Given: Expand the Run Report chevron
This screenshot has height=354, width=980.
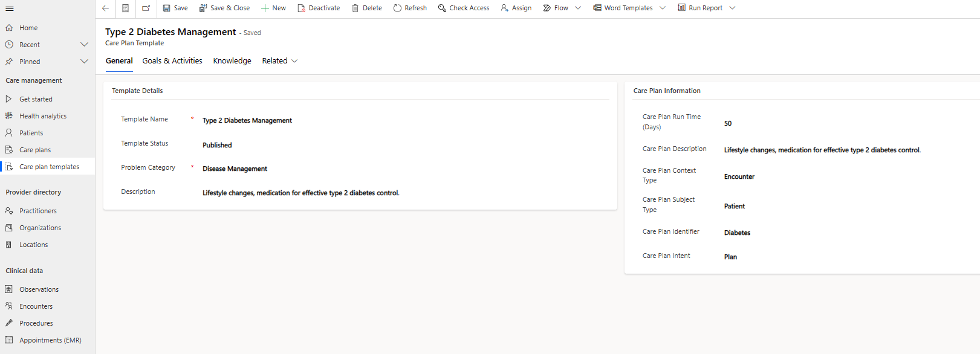Looking at the screenshot, I should [x=733, y=8].
